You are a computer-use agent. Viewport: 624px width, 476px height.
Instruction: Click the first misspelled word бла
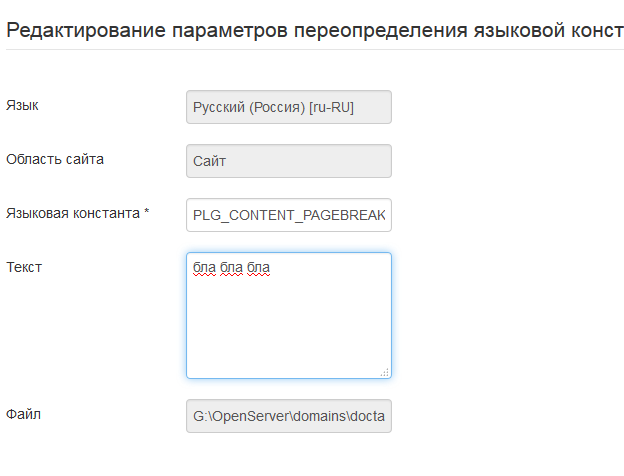[204, 269]
